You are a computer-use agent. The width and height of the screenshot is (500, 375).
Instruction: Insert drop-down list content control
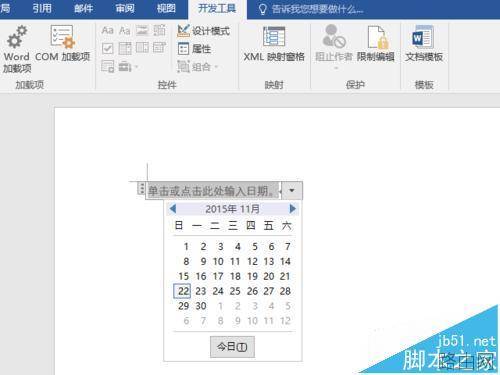point(142,48)
